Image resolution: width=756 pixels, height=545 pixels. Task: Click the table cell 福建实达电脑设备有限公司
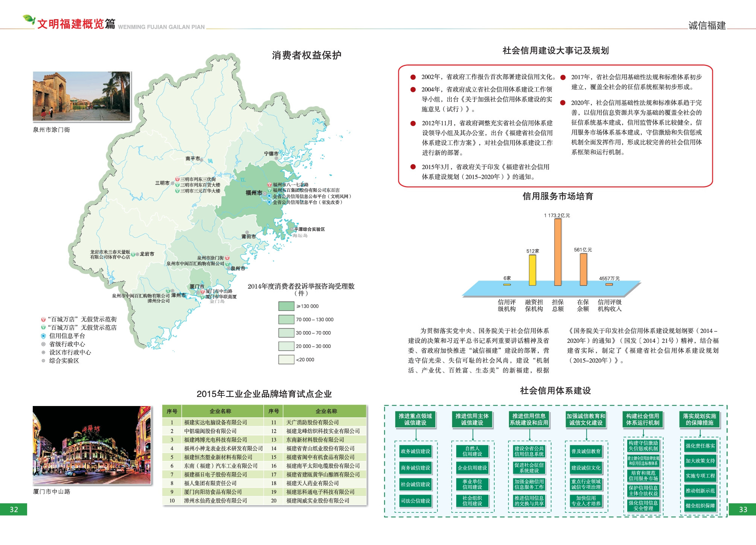(x=223, y=423)
